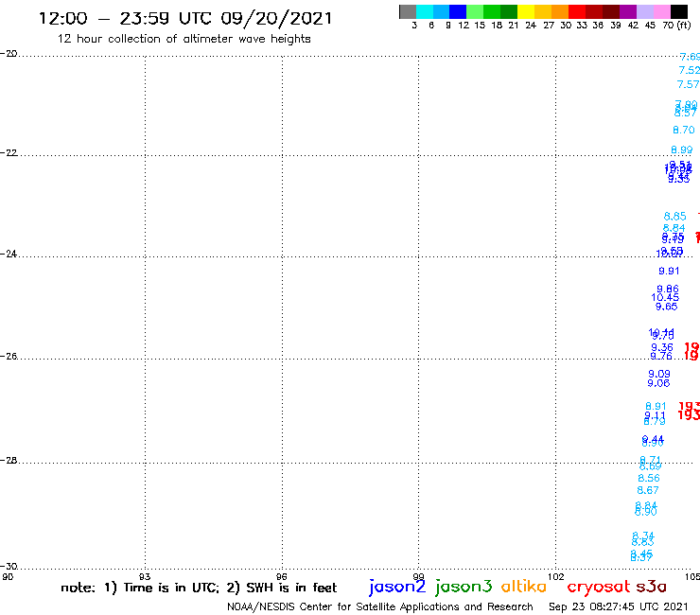700x615 pixels.
Task: Click the wave height value 9.65
Action: tap(667, 307)
